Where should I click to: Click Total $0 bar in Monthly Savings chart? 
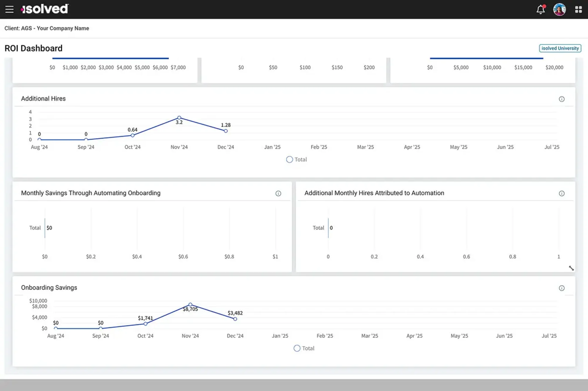[45, 228]
